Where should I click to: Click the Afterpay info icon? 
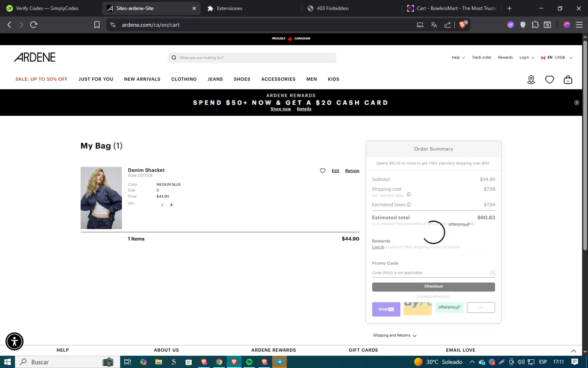(473, 224)
